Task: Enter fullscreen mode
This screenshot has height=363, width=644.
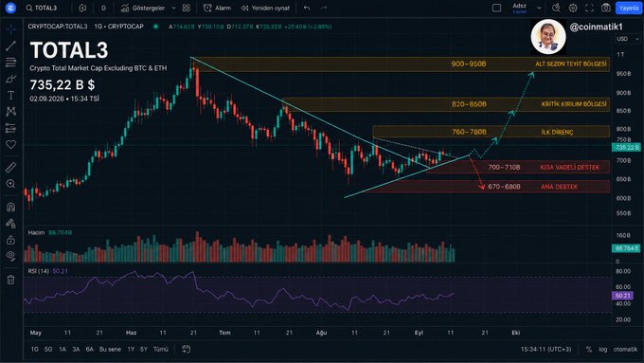Action: click(x=589, y=8)
